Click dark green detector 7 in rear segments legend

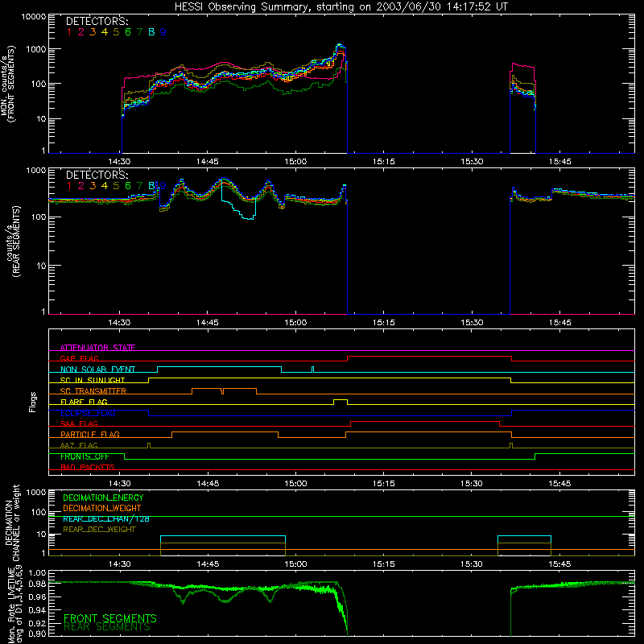139,186
